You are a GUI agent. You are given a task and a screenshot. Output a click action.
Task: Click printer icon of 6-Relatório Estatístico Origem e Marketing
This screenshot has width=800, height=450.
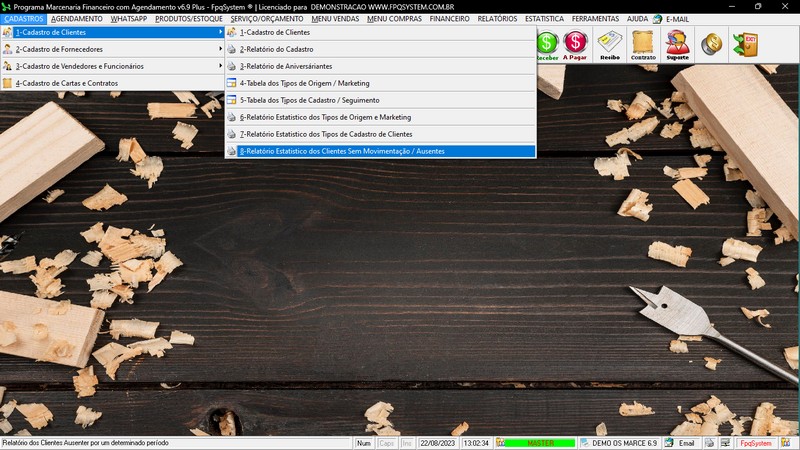point(232,117)
